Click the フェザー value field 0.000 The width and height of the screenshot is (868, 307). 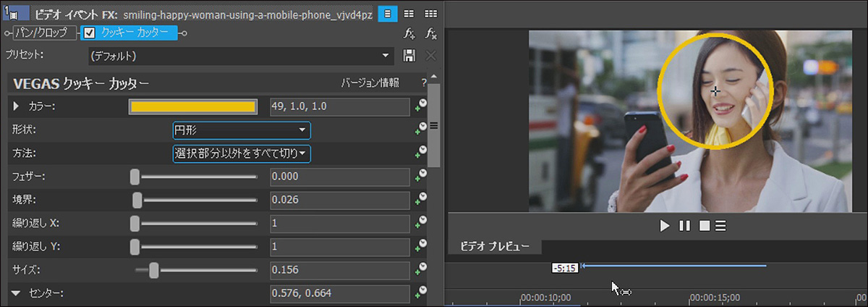click(x=340, y=177)
